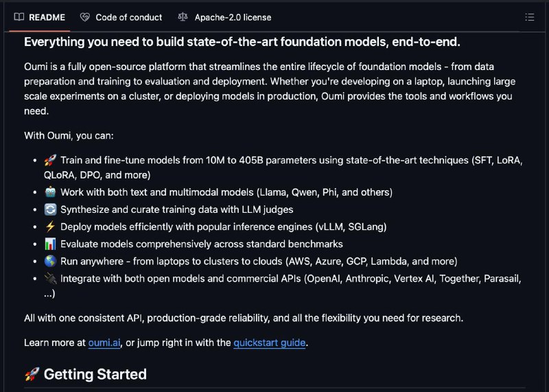Open the oumi.ai link
Image resolution: width=549 pixels, height=392 pixels.
pyautogui.click(x=104, y=343)
